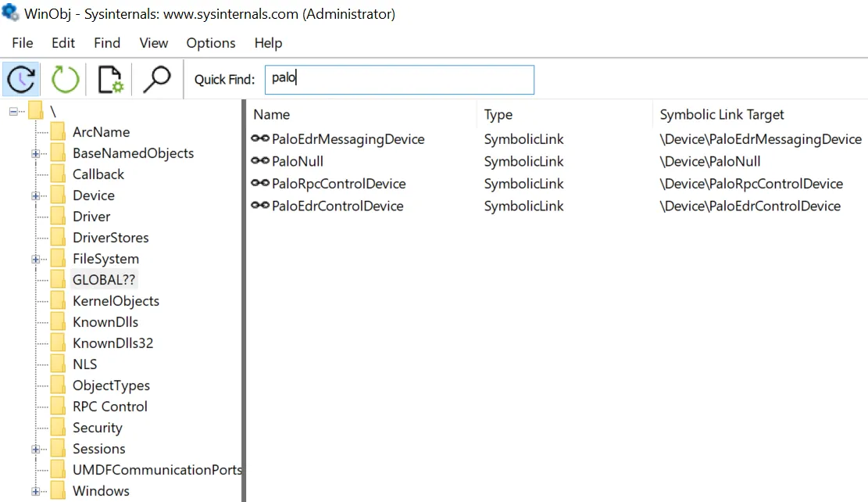Click the PaloNull symbolic link icon
Screen dimensions: 868x502
click(260, 162)
